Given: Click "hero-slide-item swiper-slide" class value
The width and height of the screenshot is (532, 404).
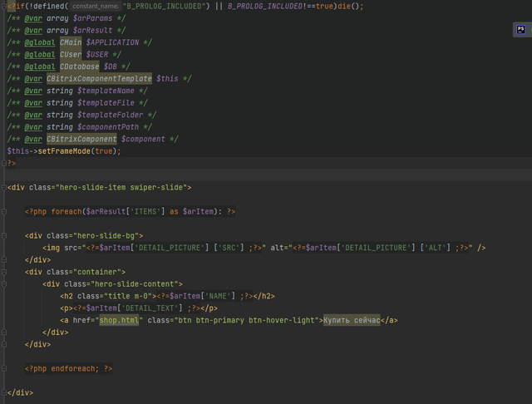Looking at the screenshot, I should click(121, 187).
